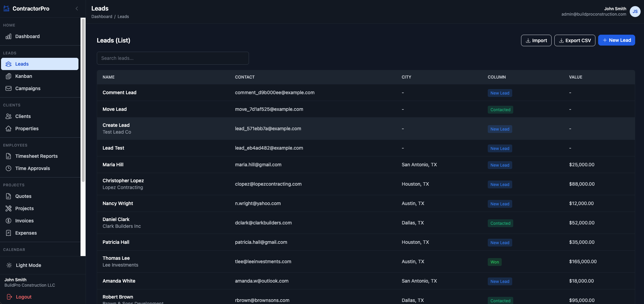The image size is (644, 304).
Task: Click the Campaigns envelope icon
Action: pyautogui.click(x=8, y=88)
